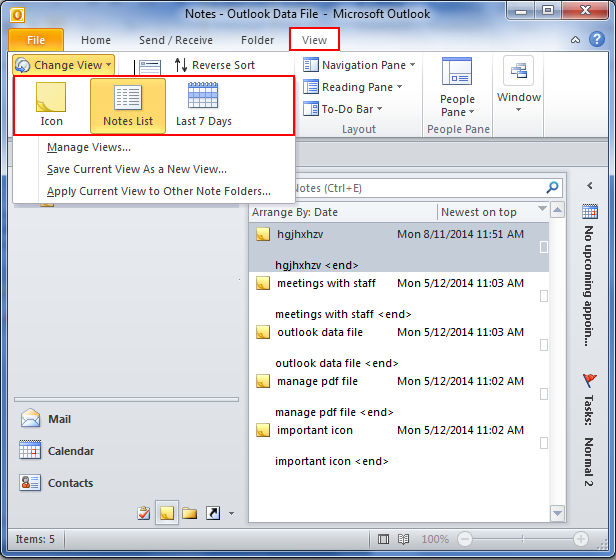The image size is (616, 560).
Task: Click the note icon beside manage pdf file
Action: 262,381
